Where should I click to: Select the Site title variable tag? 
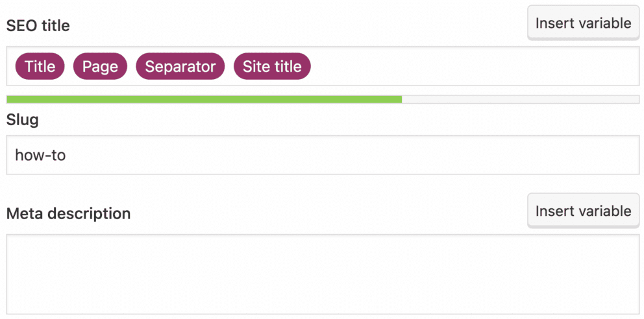[x=272, y=66]
